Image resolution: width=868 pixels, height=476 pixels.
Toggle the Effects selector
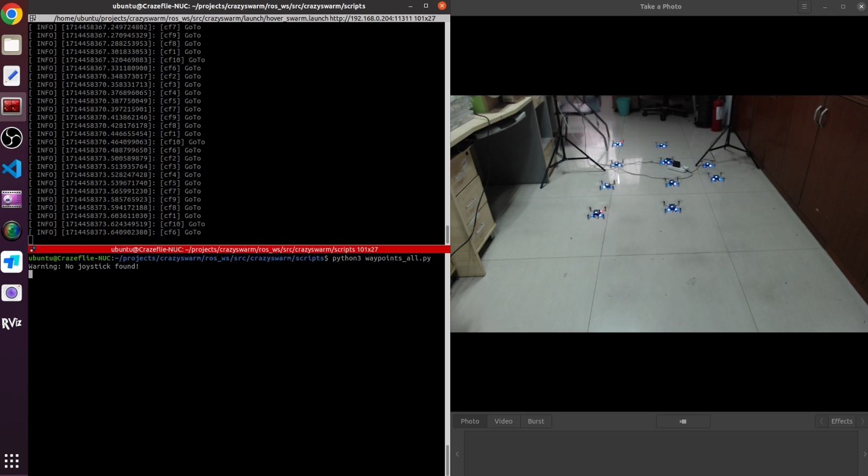coord(842,421)
